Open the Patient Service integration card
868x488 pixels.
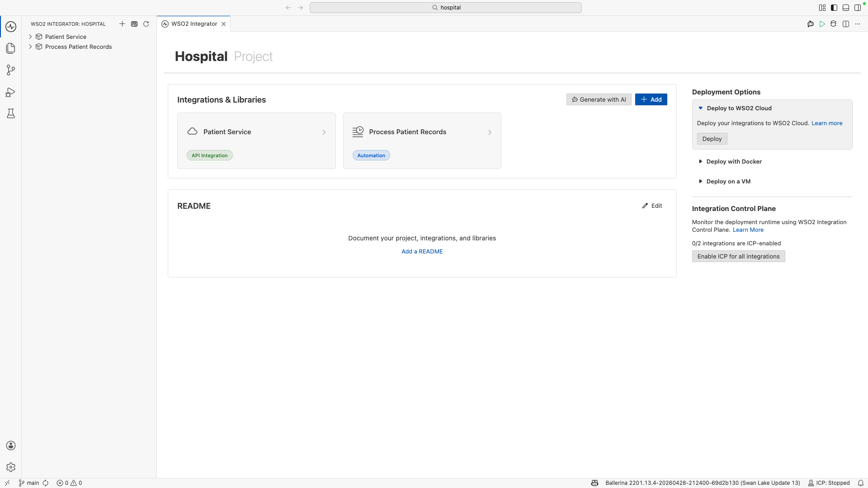(256, 141)
